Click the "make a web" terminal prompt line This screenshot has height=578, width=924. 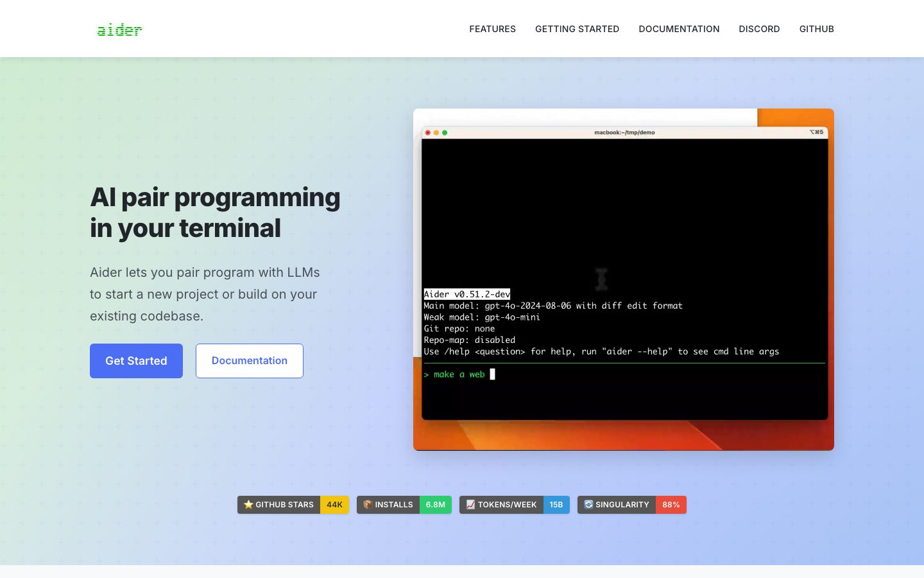point(459,374)
